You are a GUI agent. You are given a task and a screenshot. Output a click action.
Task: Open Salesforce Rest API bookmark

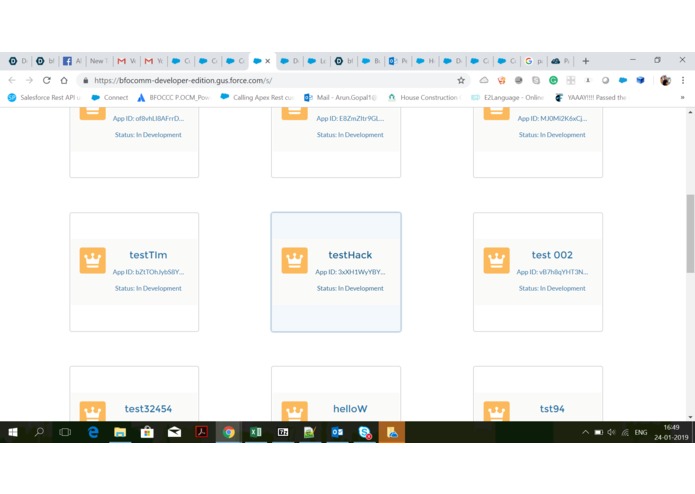(x=44, y=97)
